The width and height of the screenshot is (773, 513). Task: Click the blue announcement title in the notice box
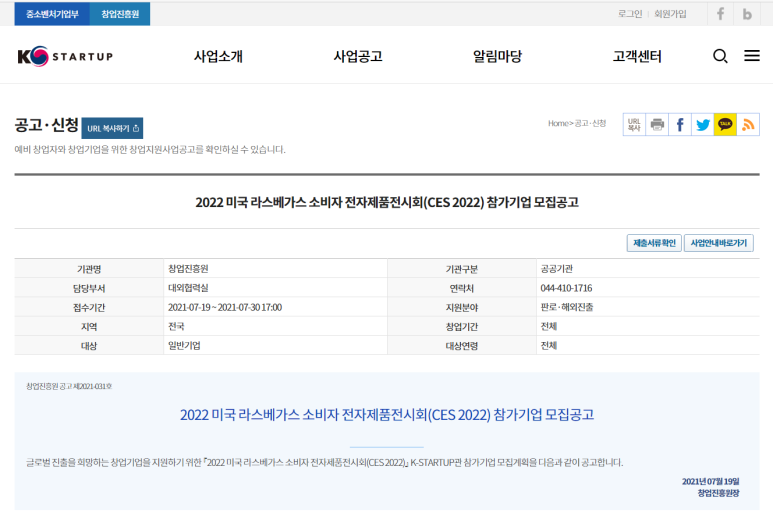click(x=387, y=415)
